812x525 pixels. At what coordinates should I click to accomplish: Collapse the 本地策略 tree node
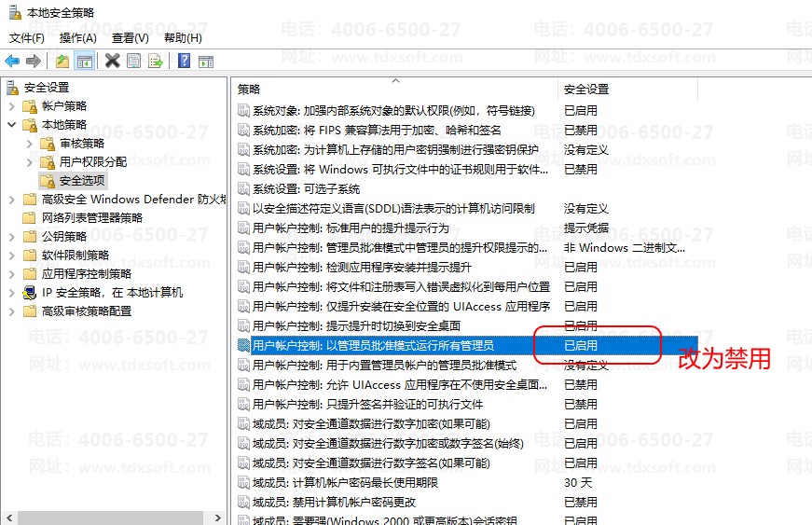pos(11,125)
